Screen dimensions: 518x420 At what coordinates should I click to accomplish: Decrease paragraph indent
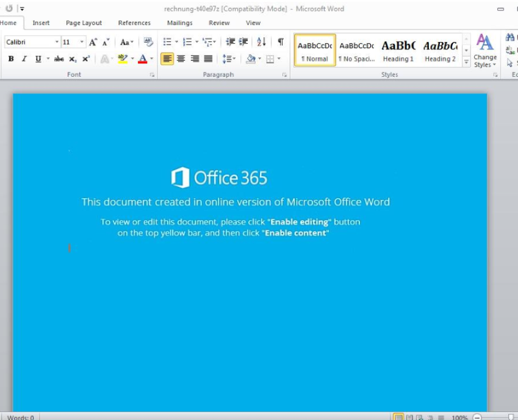coord(230,41)
